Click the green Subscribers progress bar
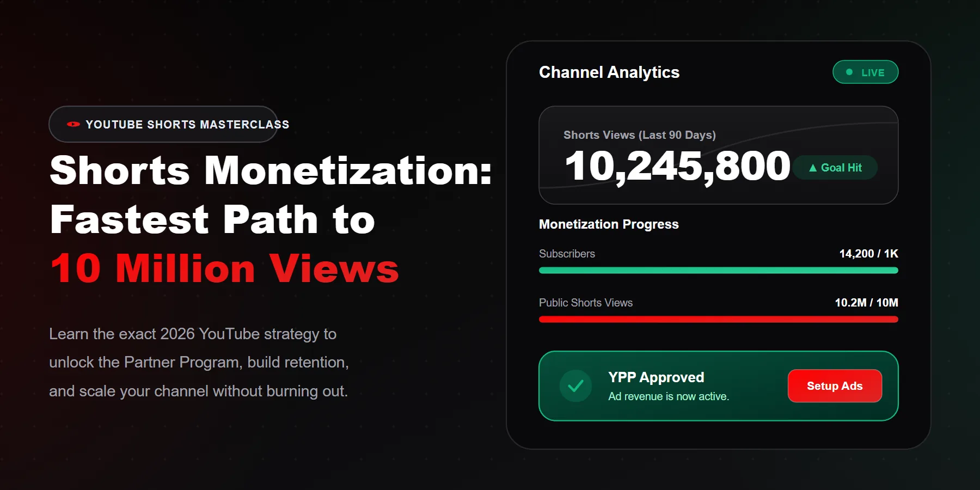Viewport: 980px width, 490px height. 718,270
